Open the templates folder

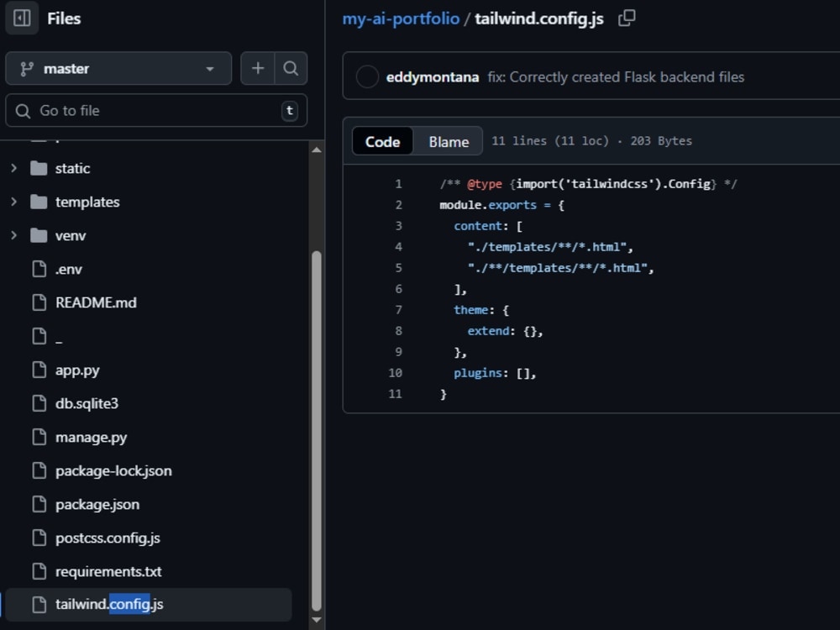tap(87, 202)
